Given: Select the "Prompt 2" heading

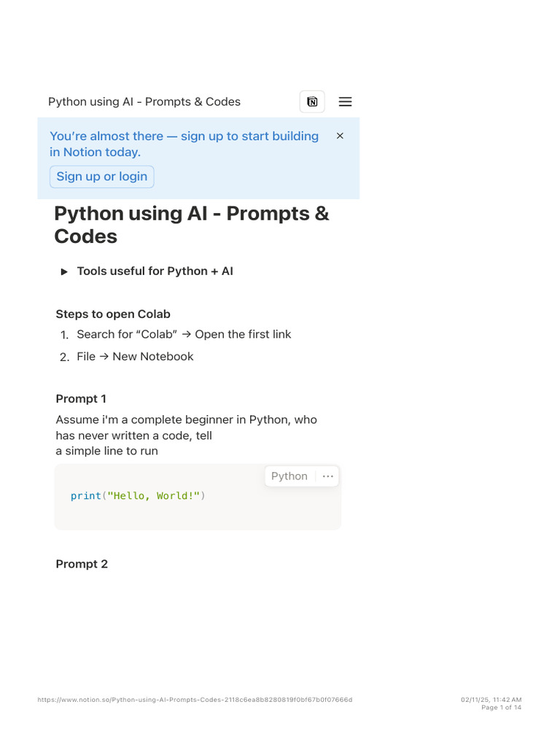Looking at the screenshot, I should pos(82,564).
